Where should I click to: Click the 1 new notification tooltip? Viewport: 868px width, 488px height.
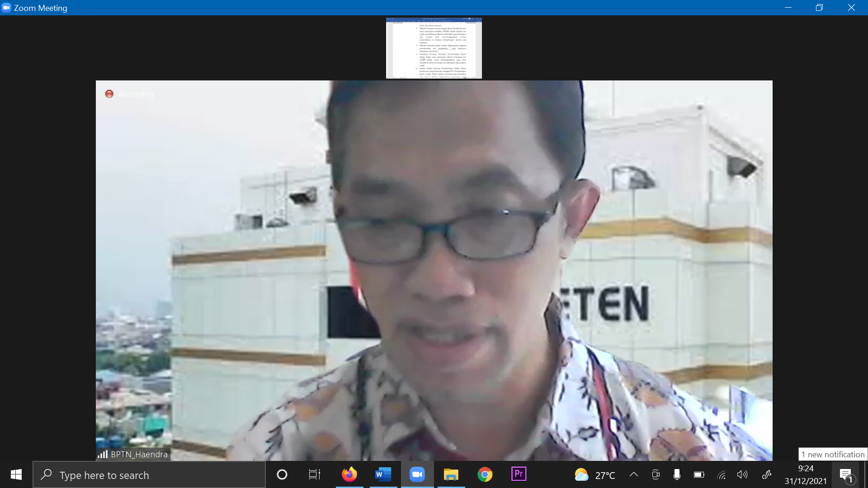coord(833,454)
